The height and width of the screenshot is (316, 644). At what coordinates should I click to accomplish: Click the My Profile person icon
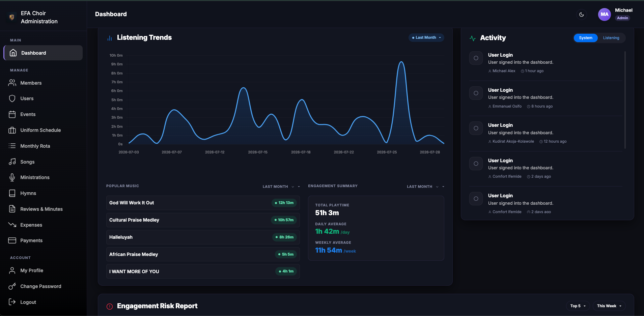tap(12, 270)
